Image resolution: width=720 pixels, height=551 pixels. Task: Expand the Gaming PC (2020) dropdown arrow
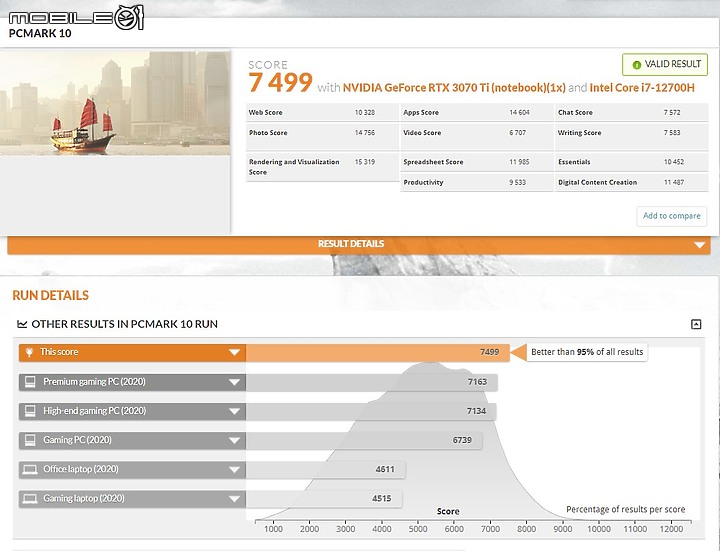[234, 440]
